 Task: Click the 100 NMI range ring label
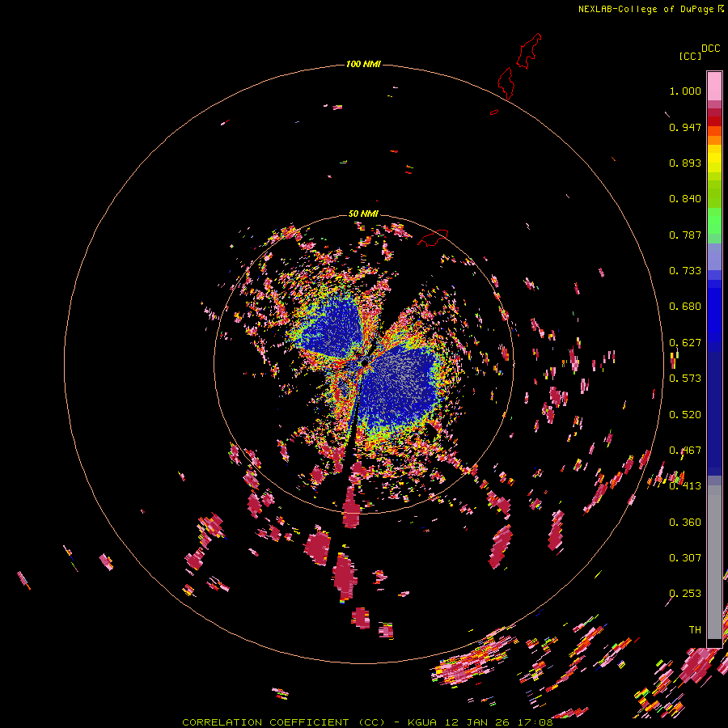[x=363, y=64]
